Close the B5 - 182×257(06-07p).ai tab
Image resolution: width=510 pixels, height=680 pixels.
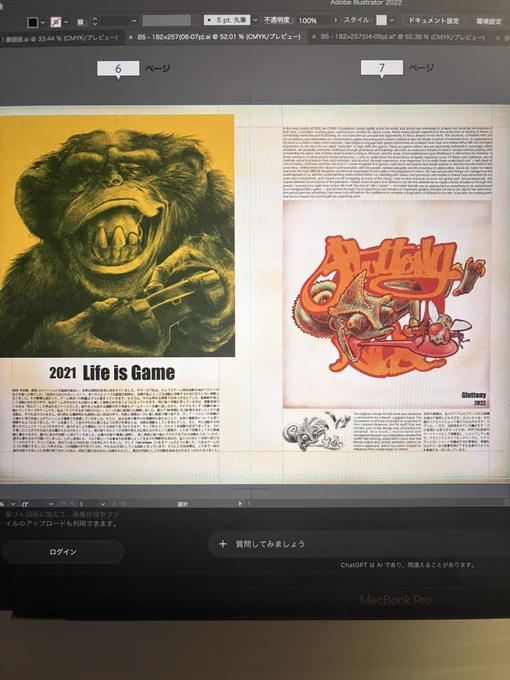pos(131,38)
